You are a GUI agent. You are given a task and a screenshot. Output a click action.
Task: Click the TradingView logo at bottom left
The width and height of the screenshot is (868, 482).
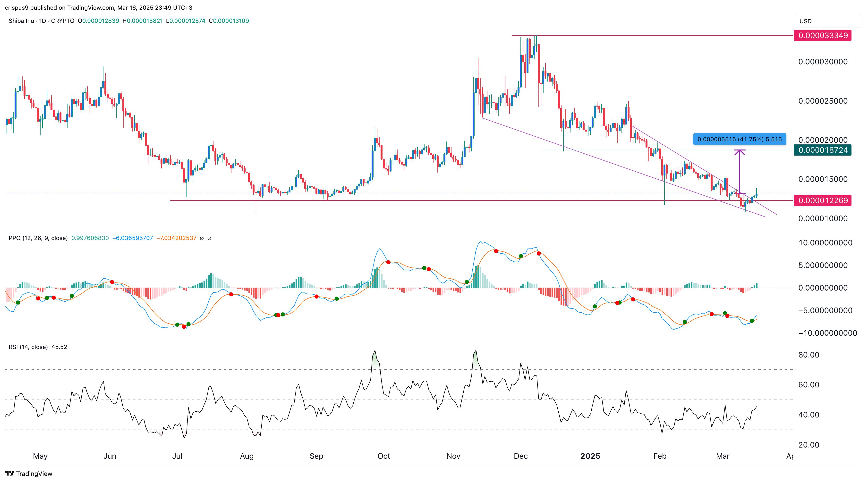click(x=29, y=474)
